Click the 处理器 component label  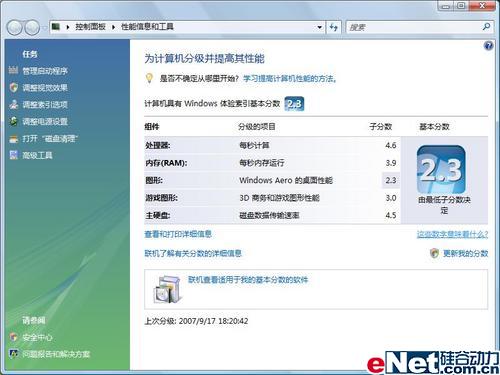[158, 145]
